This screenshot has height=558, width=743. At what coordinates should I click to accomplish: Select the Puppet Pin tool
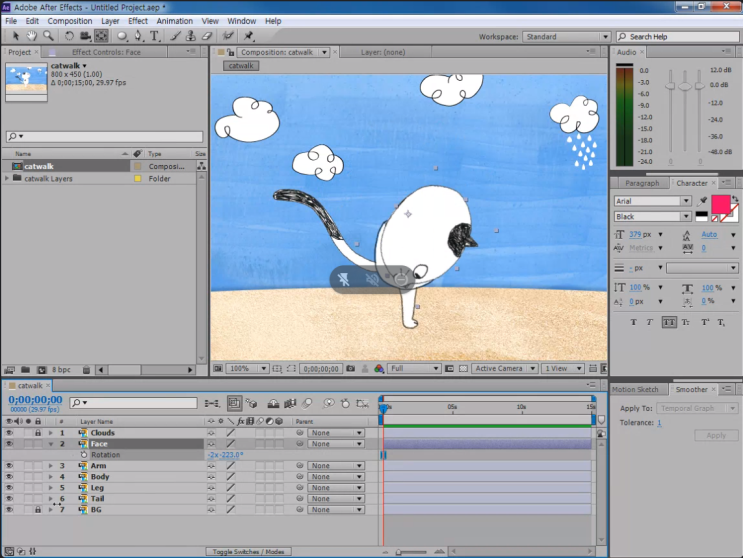[249, 36]
